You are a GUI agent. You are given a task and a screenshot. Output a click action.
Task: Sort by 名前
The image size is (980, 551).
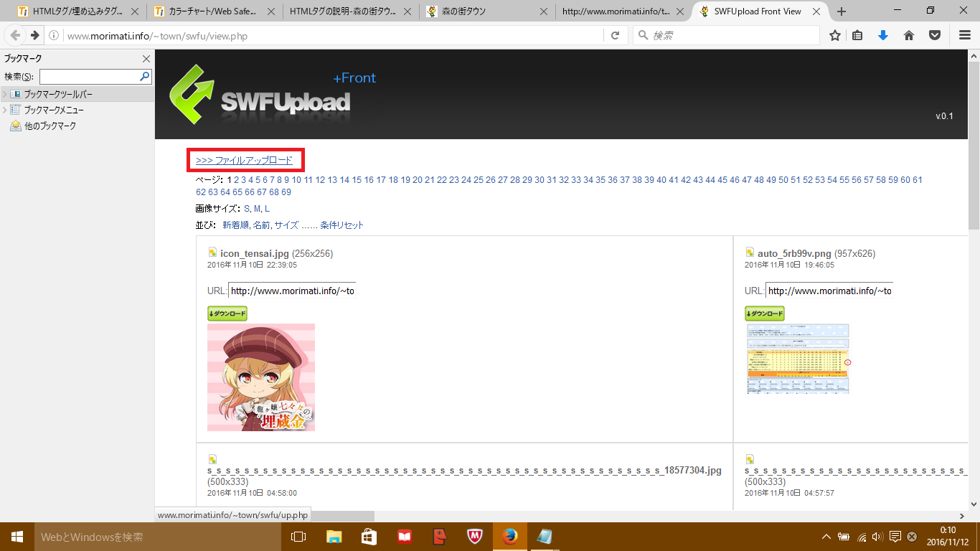[x=262, y=225]
